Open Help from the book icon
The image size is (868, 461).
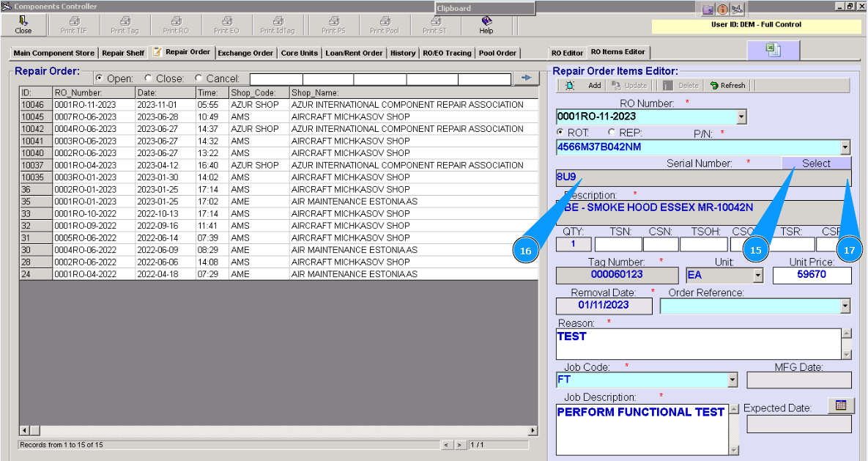[x=486, y=21]
